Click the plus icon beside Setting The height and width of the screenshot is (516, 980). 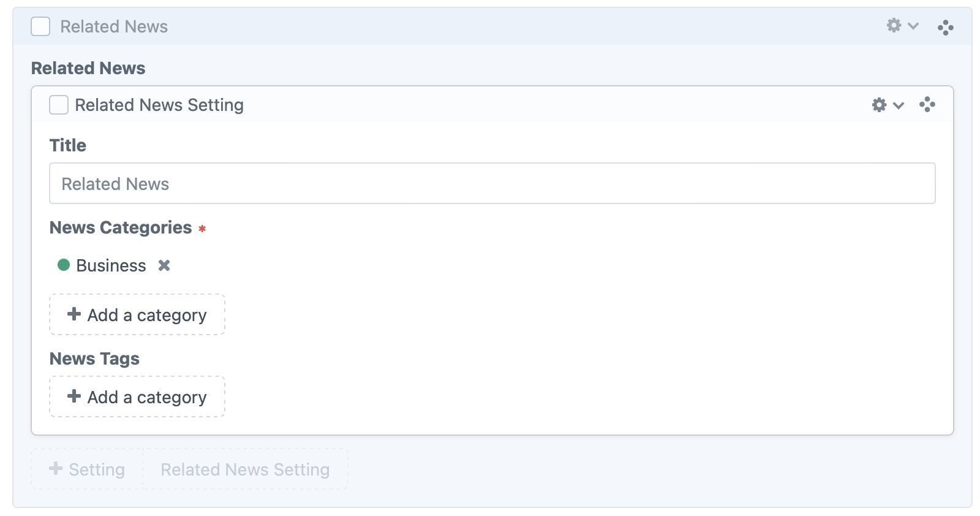tap(56, 469)
